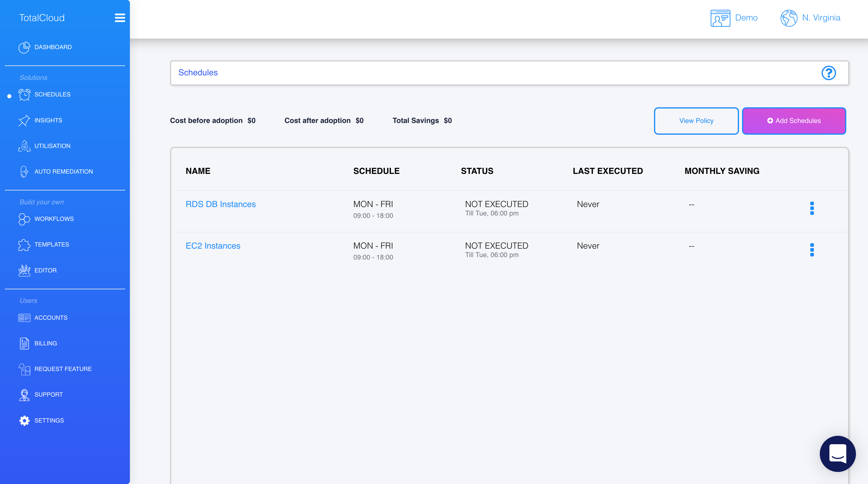The height and width of the screenshot is (484, 868).
Task: Click the SCHEDULE column header
Action: (376, 171)
